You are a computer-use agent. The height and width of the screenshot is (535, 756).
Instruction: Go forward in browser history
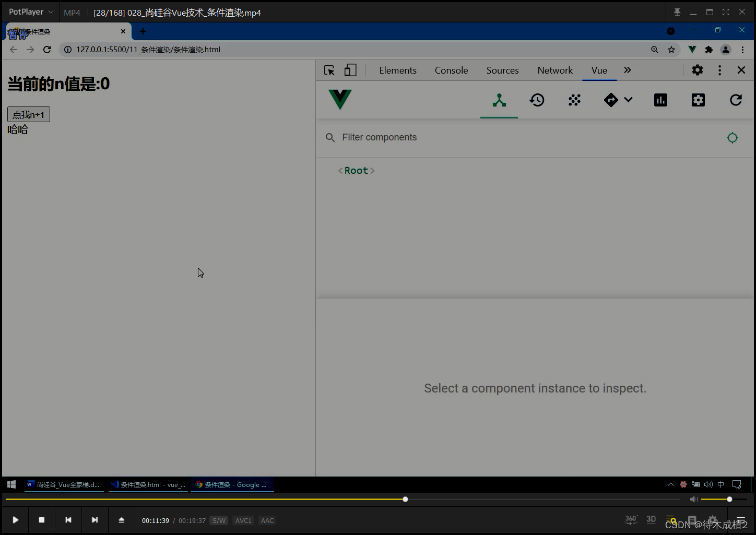[30, 50]
